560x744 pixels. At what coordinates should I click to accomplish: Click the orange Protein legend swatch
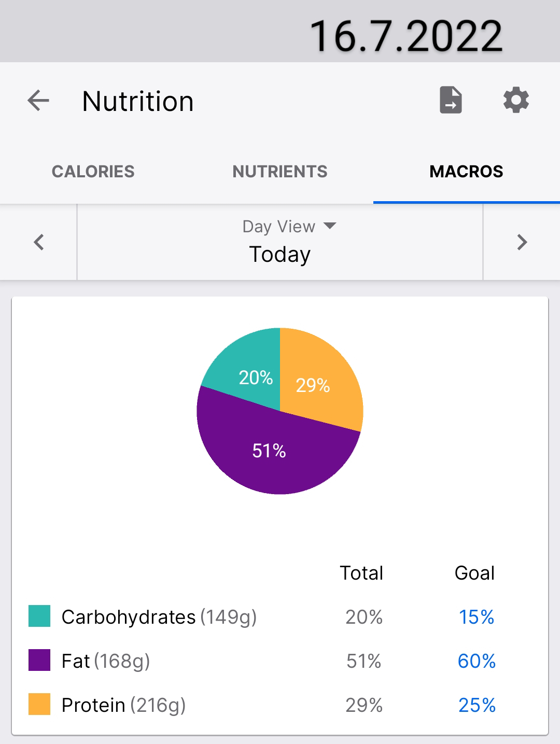(39, 705)
